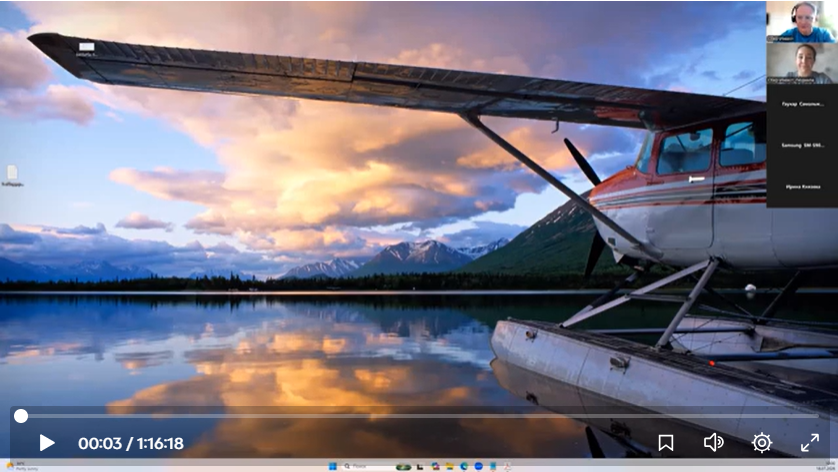Open the Windows Start button

pos(332,467)
